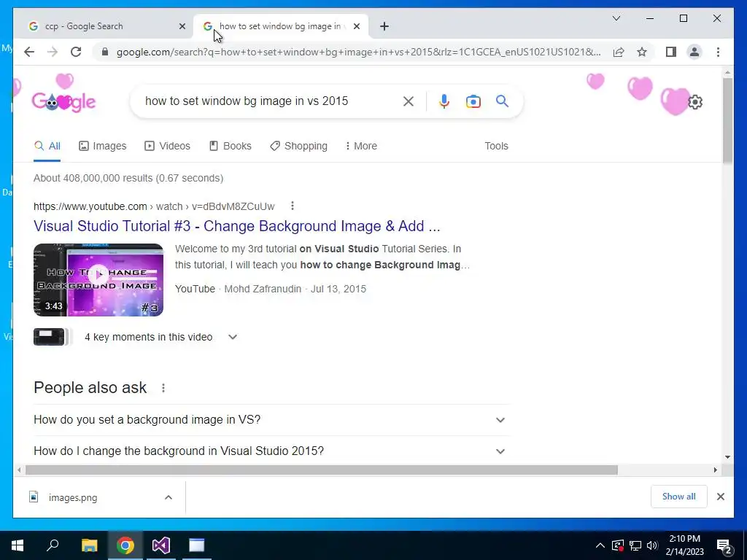Show hidden system tray icons
Image resolution: width=747 pixels, height=560 pixels.
click(x=600, y=545)
